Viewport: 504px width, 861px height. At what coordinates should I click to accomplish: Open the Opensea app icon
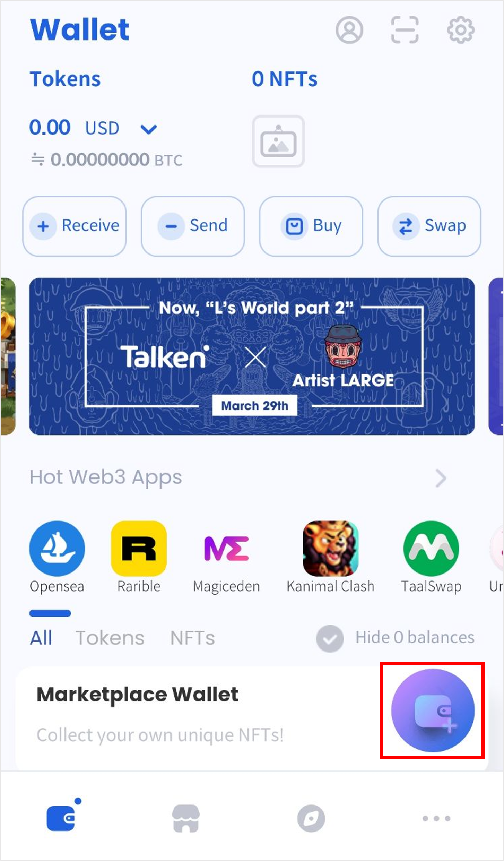57,549
